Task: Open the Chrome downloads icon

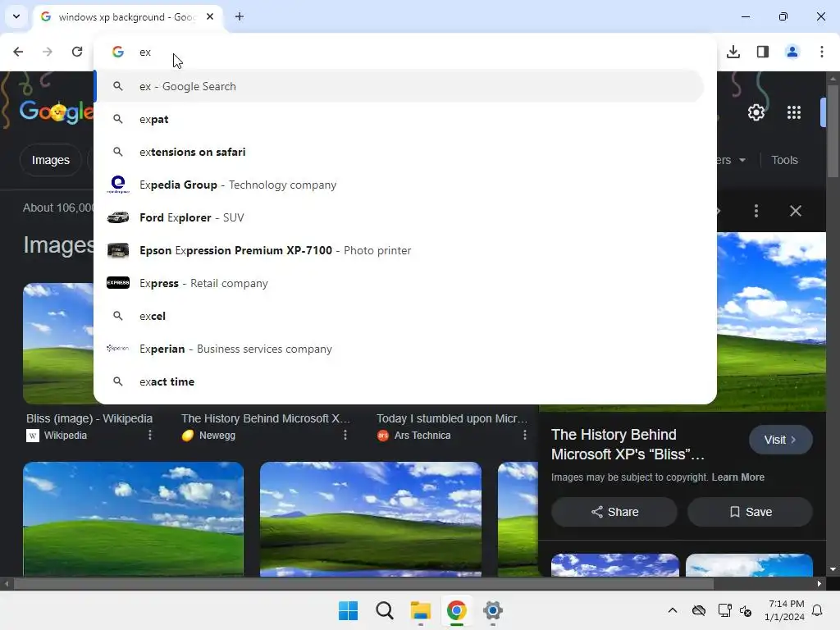Action: click(733, 52)
